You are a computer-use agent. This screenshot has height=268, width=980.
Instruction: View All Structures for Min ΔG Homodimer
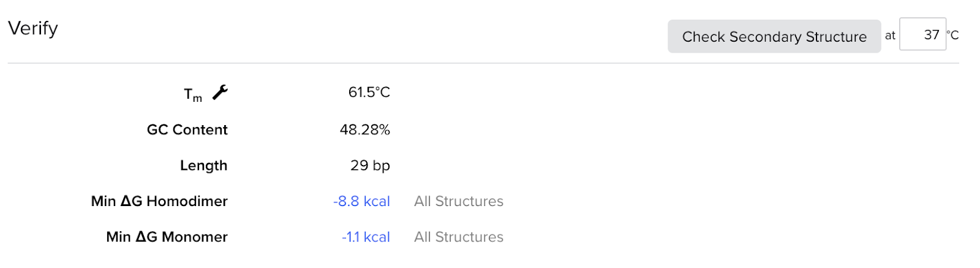[x=459, y=202]
